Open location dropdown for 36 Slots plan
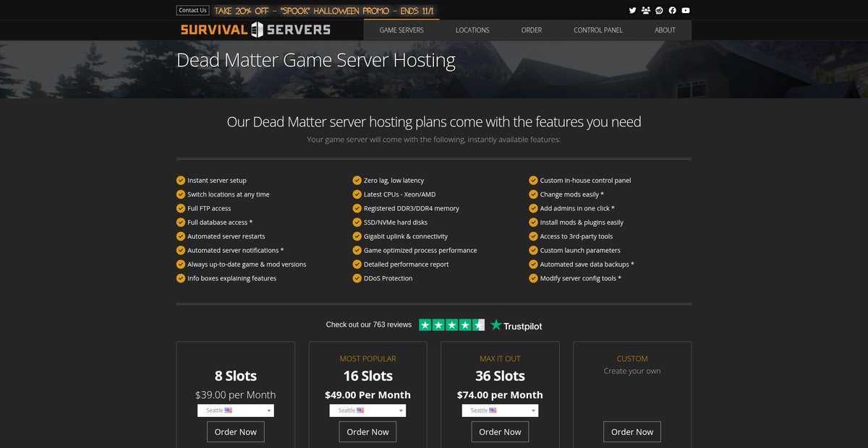Screen dimensions: 868x448 point(500,410)
